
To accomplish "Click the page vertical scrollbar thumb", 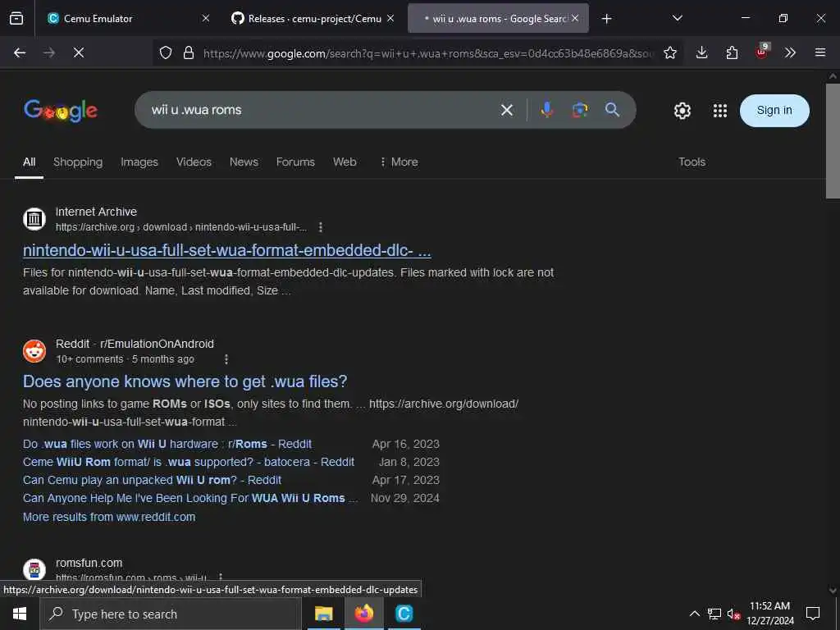I will (833, 140).
